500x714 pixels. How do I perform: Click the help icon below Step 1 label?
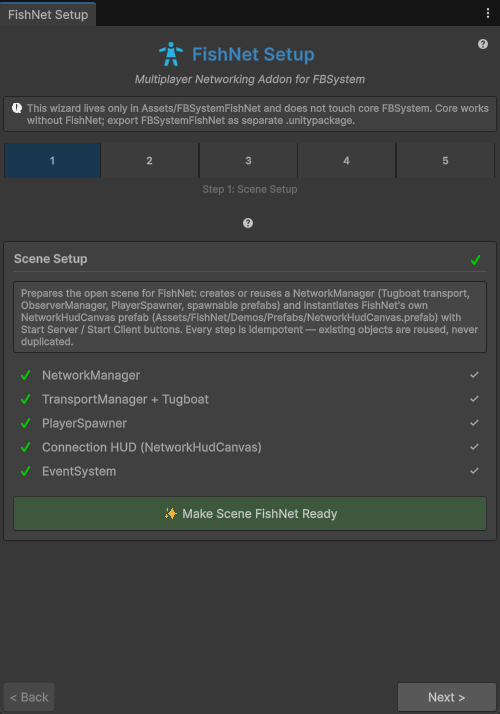(x=248, y=223)
